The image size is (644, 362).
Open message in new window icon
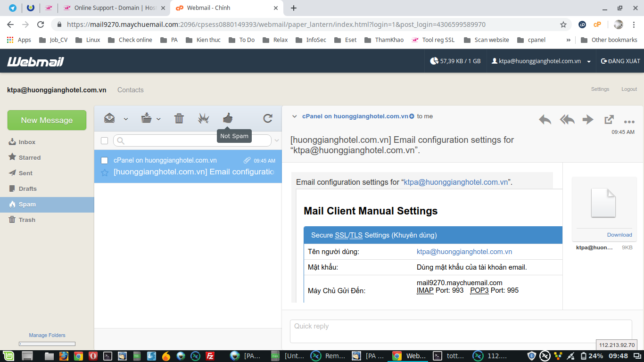(x=609, y=120)
